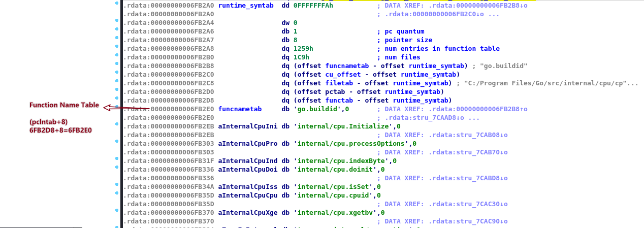Click the red annotation arrow head
The height and width of the screenshot is (228, 644).
(x=107, y=107)
